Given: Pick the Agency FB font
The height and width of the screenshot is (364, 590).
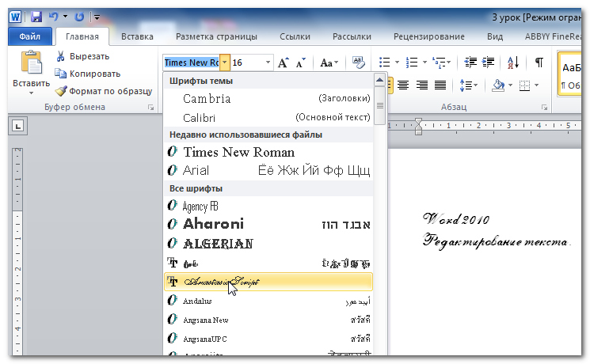Looking at the screenshot, I should (268, 206).
